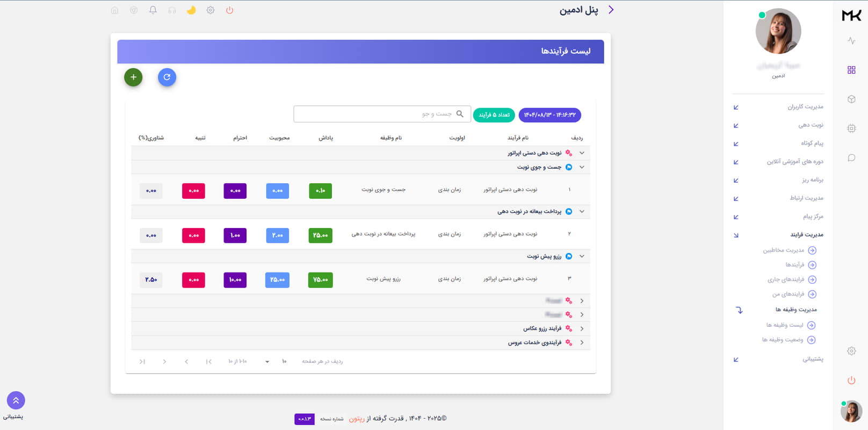Click green reward badge 75.00 in row 3
The width and height of the screenshot is (868, 430).
tap(321, 280)
